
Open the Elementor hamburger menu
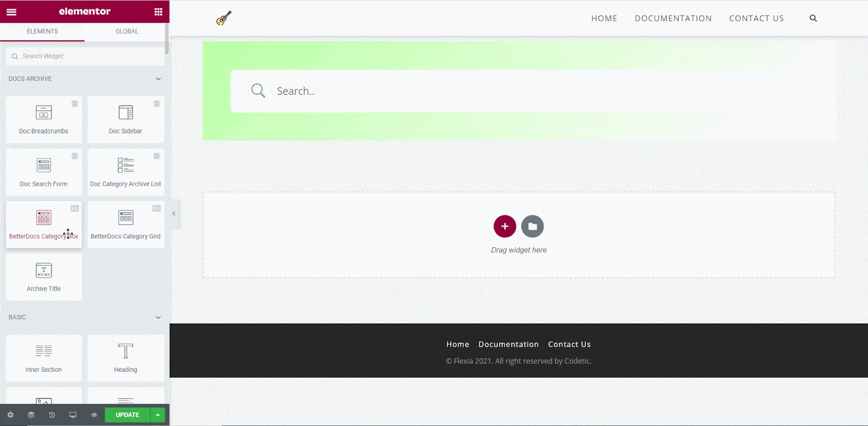[x=11, y=12]
